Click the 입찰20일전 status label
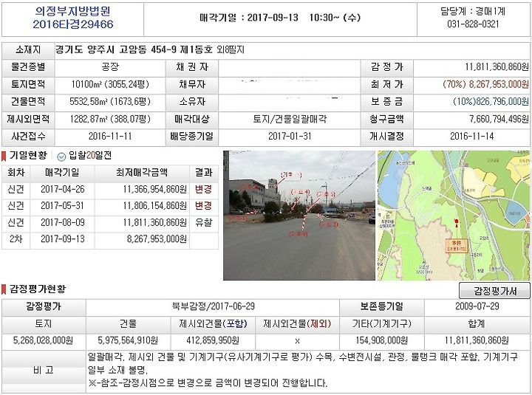 pyautogui.click(x=90, y=156)
